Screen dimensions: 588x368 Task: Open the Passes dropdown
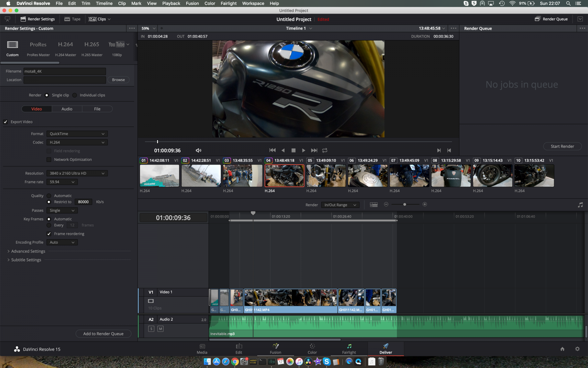click(62, 210)
